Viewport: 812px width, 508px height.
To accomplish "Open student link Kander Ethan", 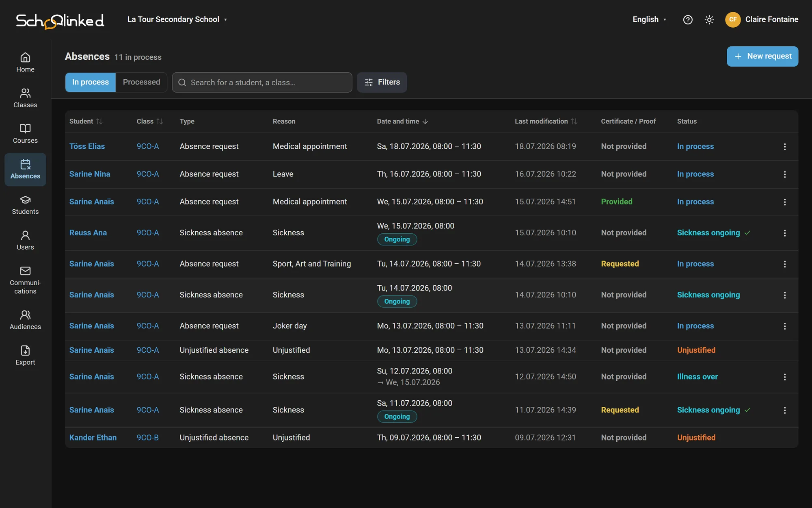I will click(x=93, y=438).
